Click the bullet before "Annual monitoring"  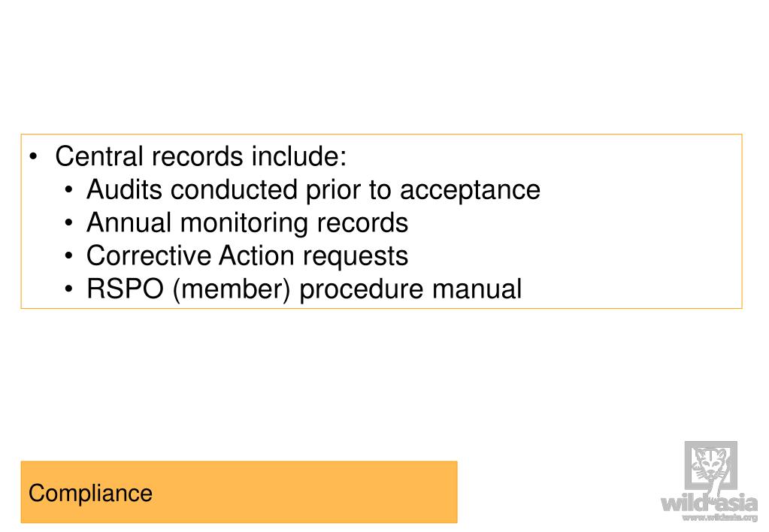click(68, 223)
